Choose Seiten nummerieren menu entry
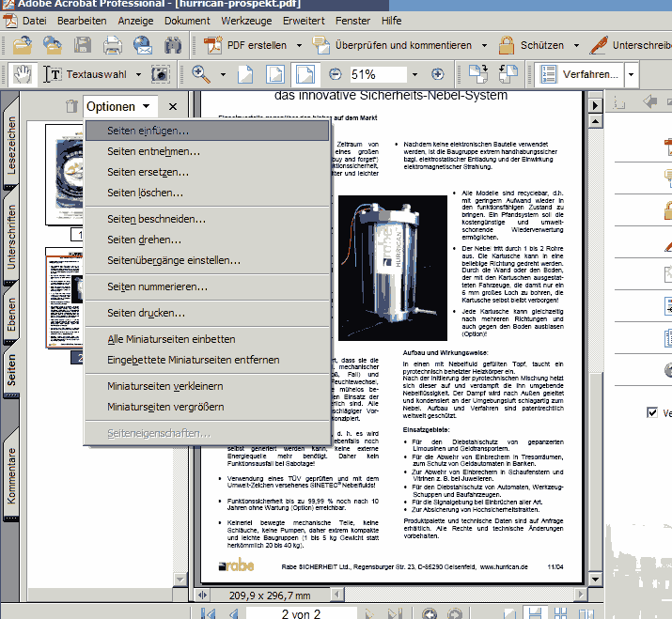This screenshot has width=672, height=619. tap(207, 286)
